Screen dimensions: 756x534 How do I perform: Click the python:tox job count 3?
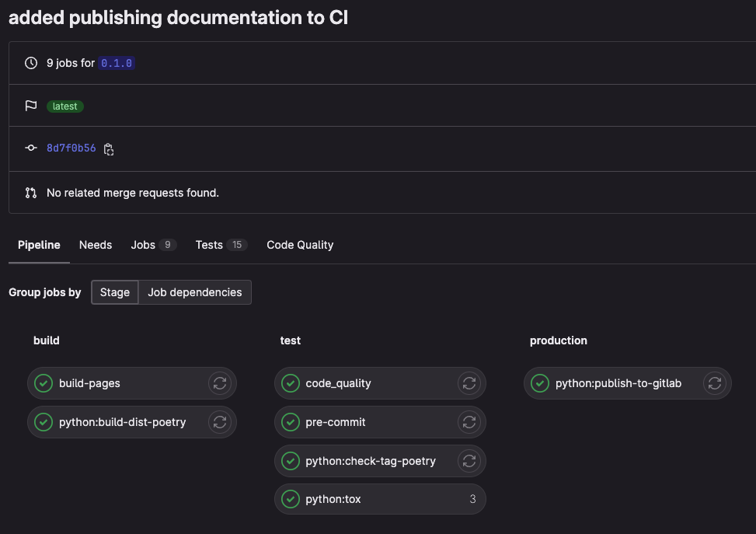point(472,500)
